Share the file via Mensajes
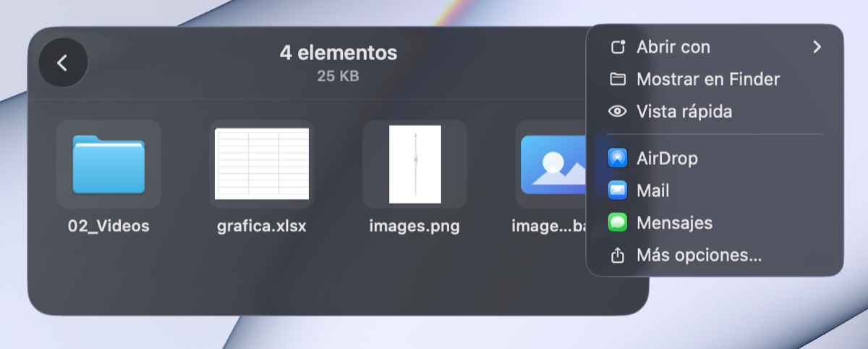868x349 pixels. pos(715,223)
